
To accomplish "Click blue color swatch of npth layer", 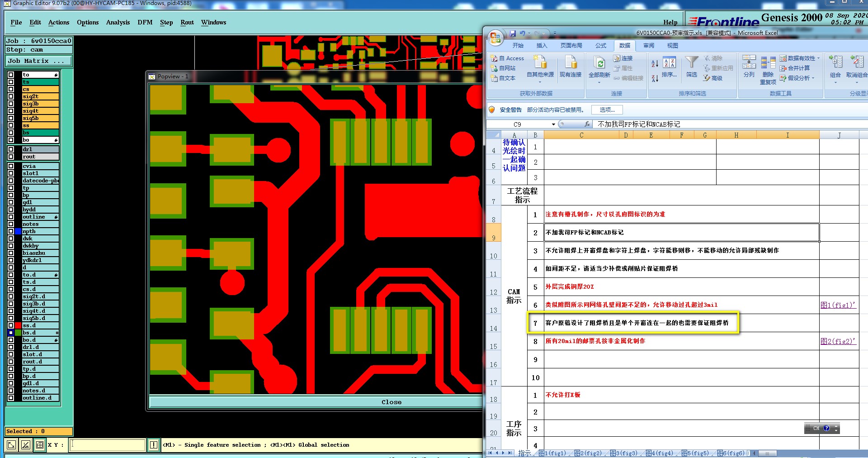I will pyautogui.click(x=18, y=231).
